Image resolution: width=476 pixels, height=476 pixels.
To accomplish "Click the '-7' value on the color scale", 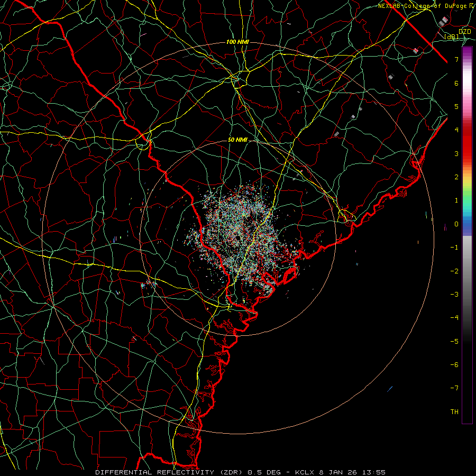I will click(454, 388).
